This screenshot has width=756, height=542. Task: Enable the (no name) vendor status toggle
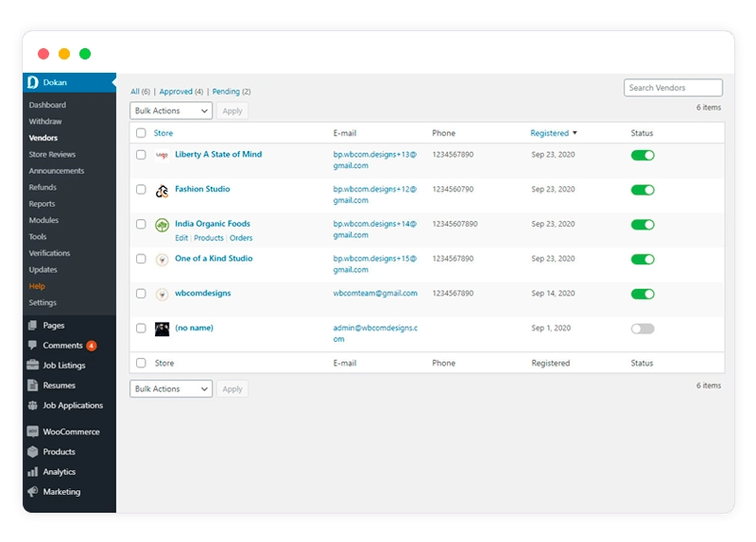pos(643,329)
